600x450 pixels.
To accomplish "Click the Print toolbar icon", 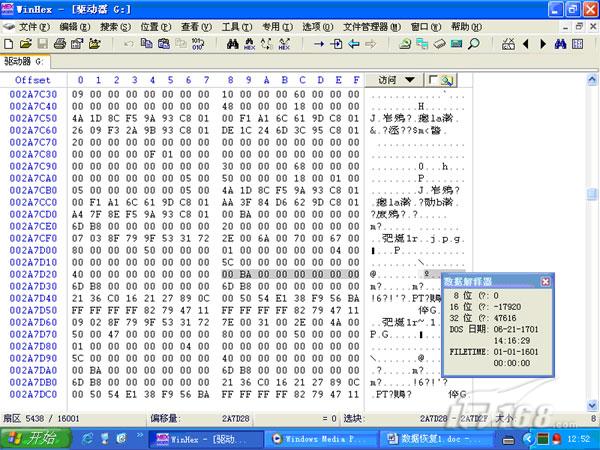I will 59,44.
